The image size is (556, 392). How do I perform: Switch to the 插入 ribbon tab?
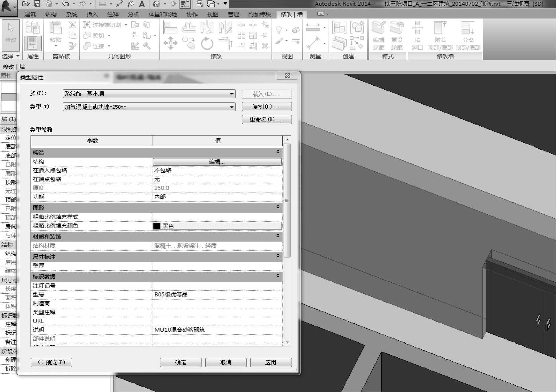pyautogui.click(x=92, y=14)
